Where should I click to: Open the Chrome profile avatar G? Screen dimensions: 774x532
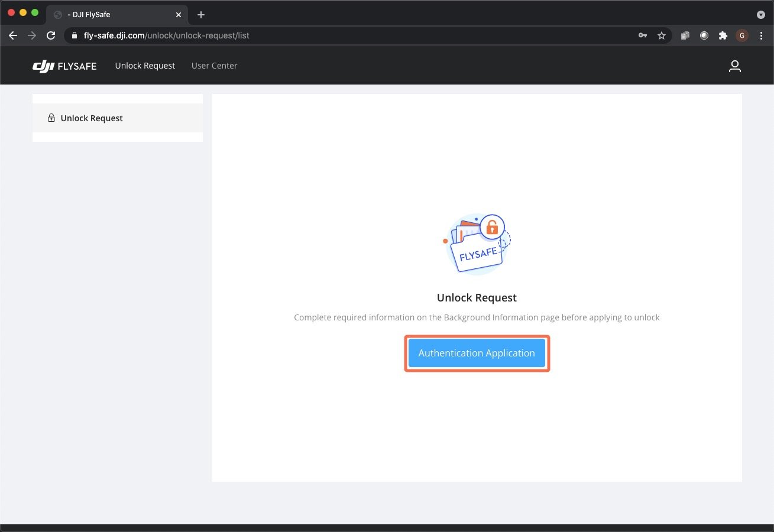point(742,35)
